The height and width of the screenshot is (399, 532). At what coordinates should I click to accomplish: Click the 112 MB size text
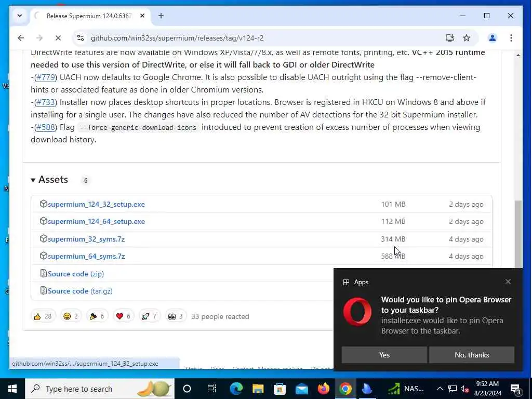[393, 221]
